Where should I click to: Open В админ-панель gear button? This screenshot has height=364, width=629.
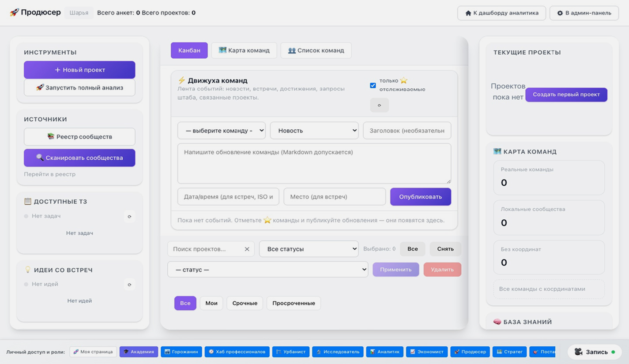584,13
